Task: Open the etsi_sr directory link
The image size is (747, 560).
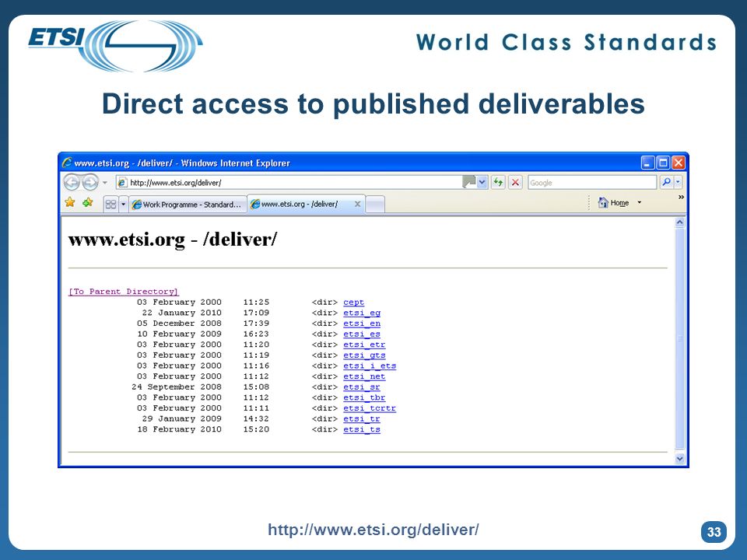Action: pos(362,387)
